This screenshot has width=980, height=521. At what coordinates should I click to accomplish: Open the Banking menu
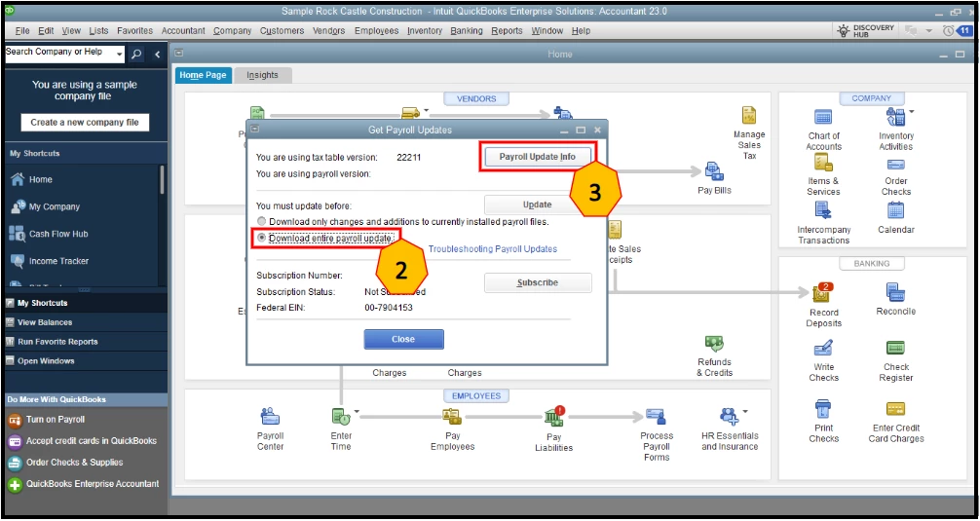[x=467, y=30]
